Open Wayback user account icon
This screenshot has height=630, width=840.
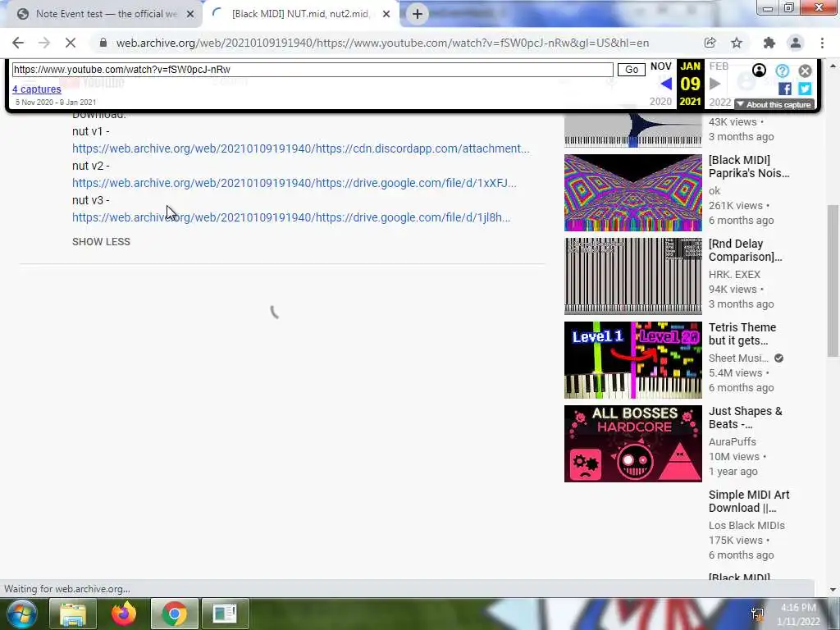759,71
